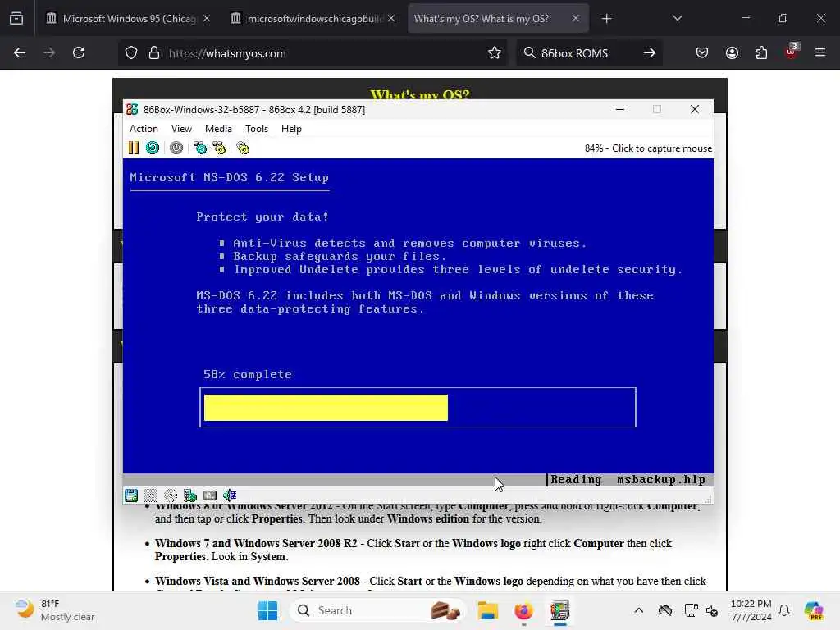Screen dimensions: 840x630
Task: Click the site padlock icon
Action: [154, 53]
